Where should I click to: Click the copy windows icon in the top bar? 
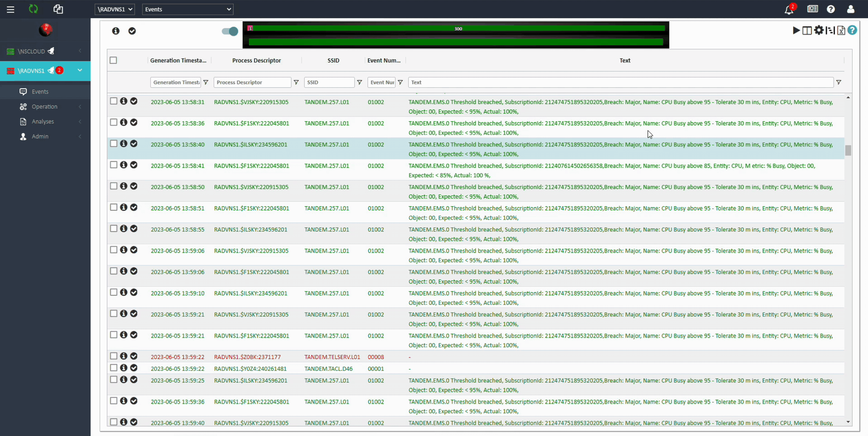tap(58, 9)
